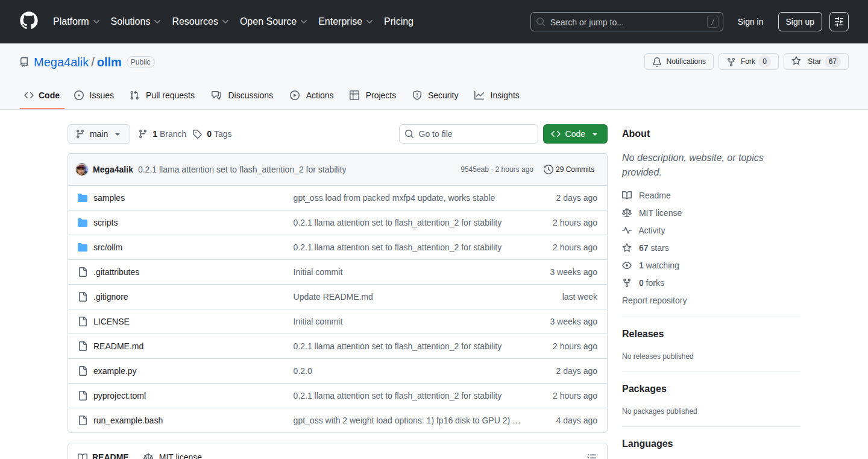The height and width of the screenshot is (459, 868).
Task: Open commit hash 9545eab
Action: pos(475,169)
